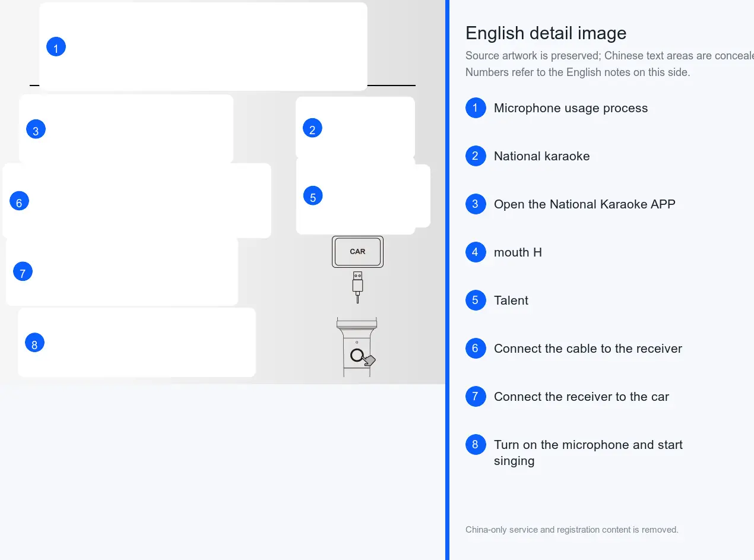Click badge 2 beside 'National karaoke'

pos(476,156)
